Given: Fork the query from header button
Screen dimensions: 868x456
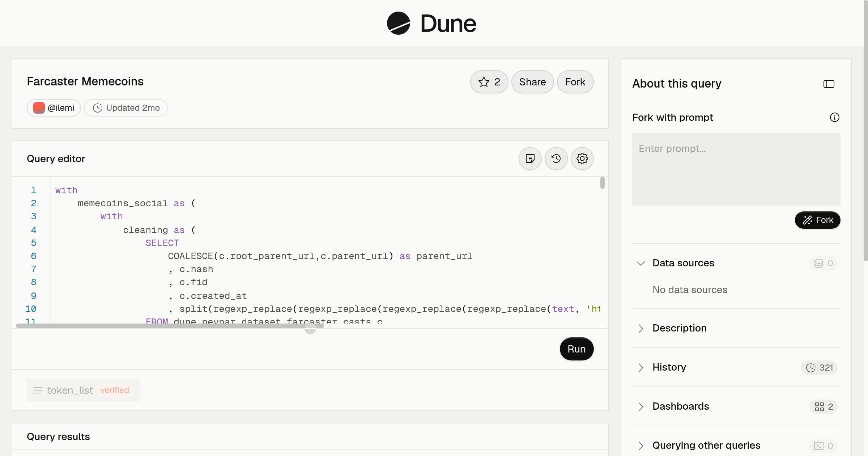Looking at the screenshot, I should (x=575, y=82).
